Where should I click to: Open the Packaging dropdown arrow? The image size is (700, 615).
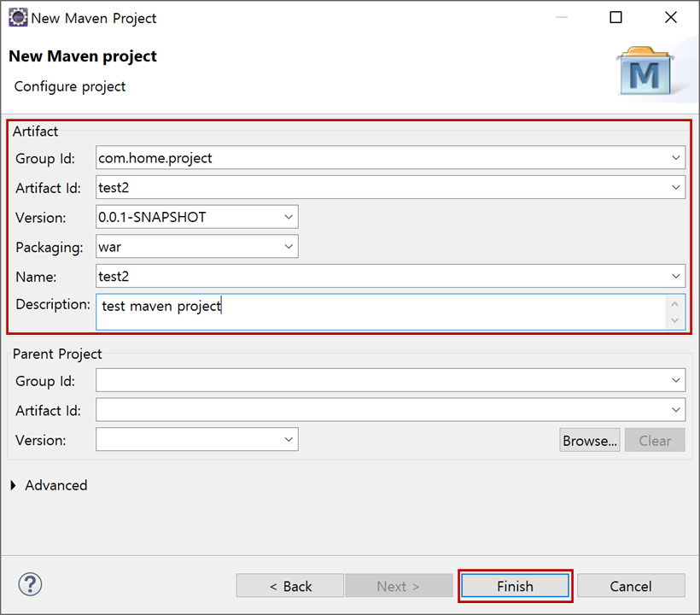click(x=289, y=247)
